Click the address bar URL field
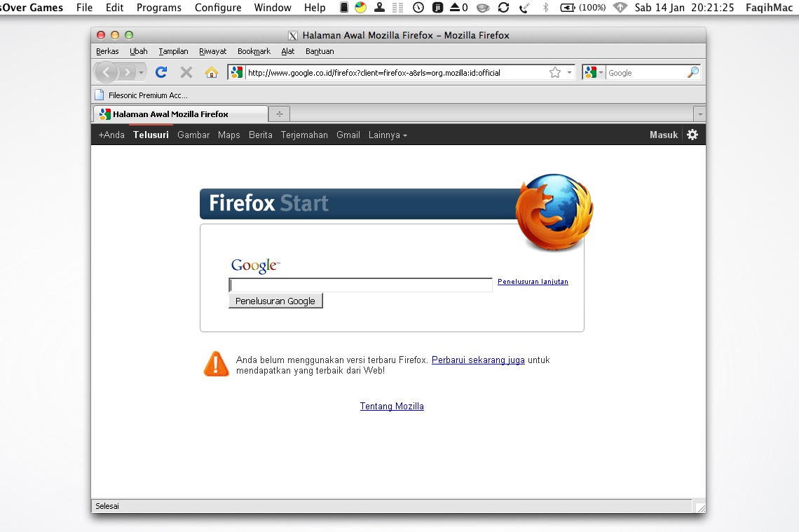The width and height of the screenshot is (799, 532). point(397,73)
